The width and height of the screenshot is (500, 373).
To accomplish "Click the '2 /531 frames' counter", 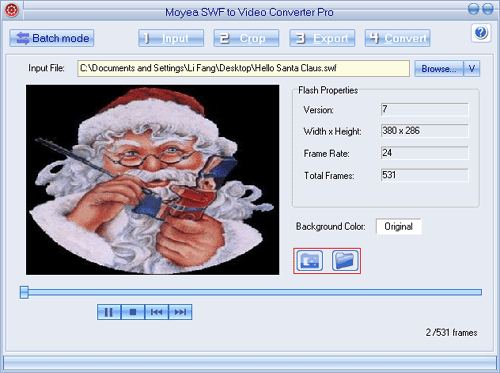I will pyautogui.click(x=451, y=332).
